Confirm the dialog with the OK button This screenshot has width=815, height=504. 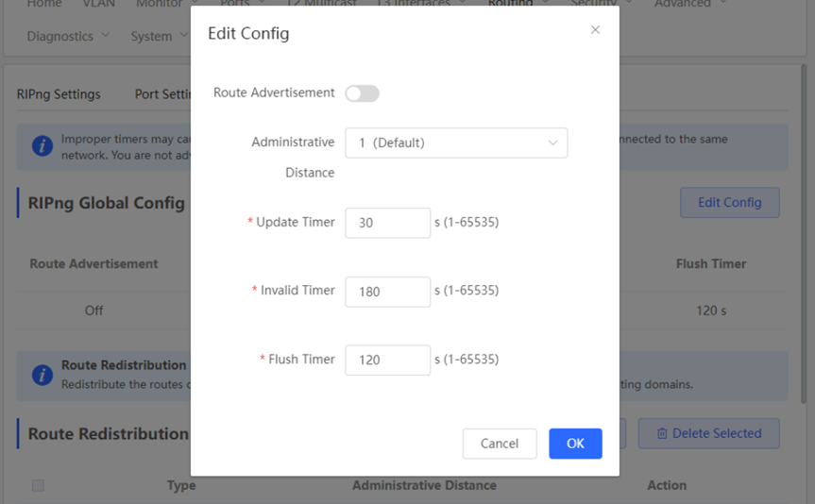tap(575, 444)
